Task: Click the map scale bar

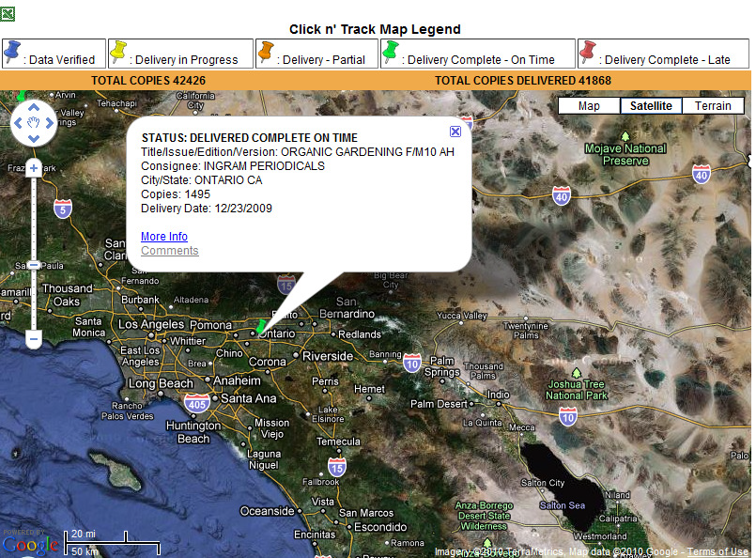Action: point(112,543)
